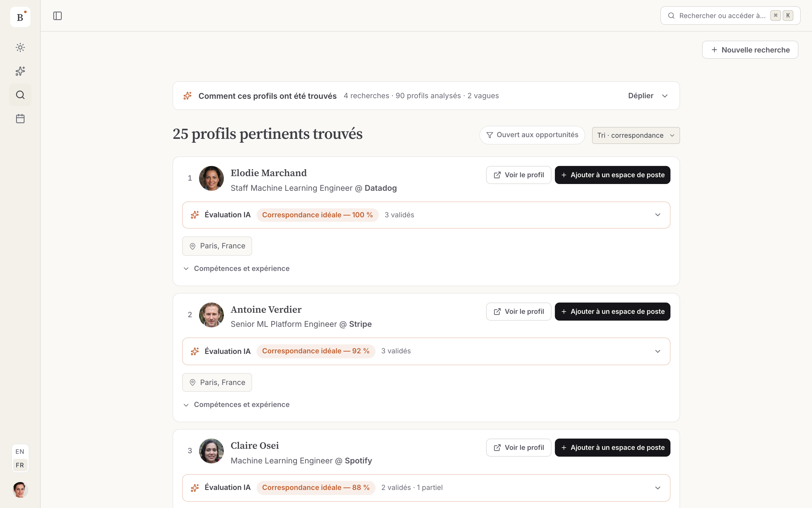Click the sparkle icon in Antoine's Évaluation IA
Screen dimensions: 812x508
[195, 351]
